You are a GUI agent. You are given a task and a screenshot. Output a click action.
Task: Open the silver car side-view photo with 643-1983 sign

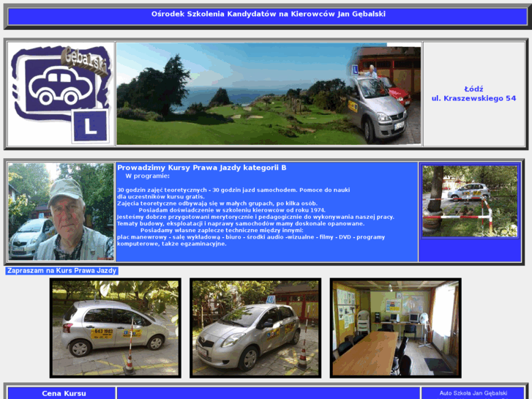click(116, 328)
